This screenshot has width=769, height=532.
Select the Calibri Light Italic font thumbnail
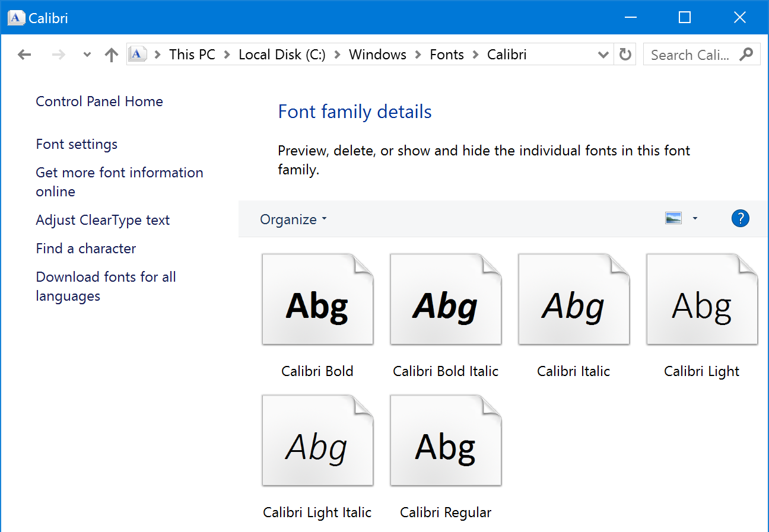point(317,441)
